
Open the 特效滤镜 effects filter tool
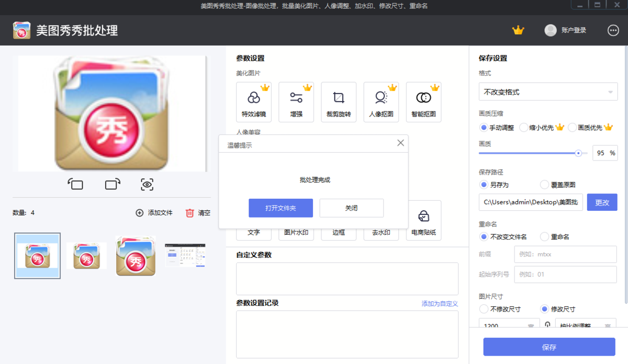tap(254, 102)
